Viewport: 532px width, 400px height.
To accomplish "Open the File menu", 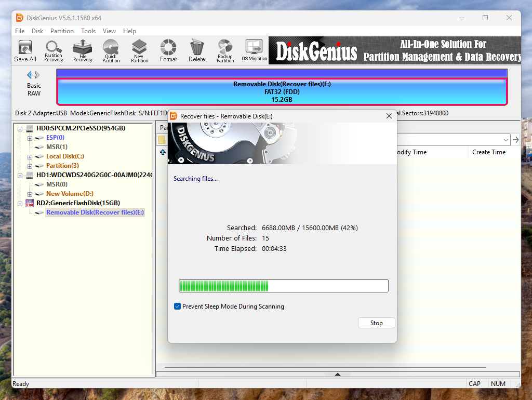I will tap(20, 31).
